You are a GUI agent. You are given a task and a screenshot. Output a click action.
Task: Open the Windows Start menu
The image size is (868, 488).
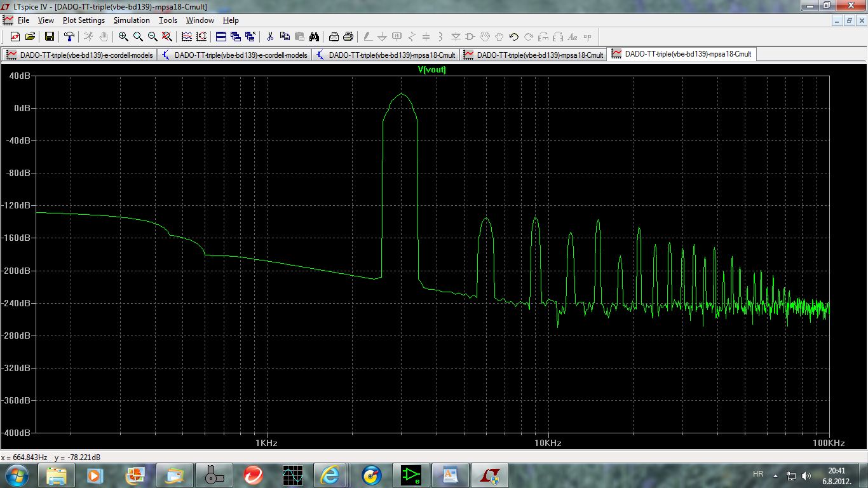click(17, 475)
